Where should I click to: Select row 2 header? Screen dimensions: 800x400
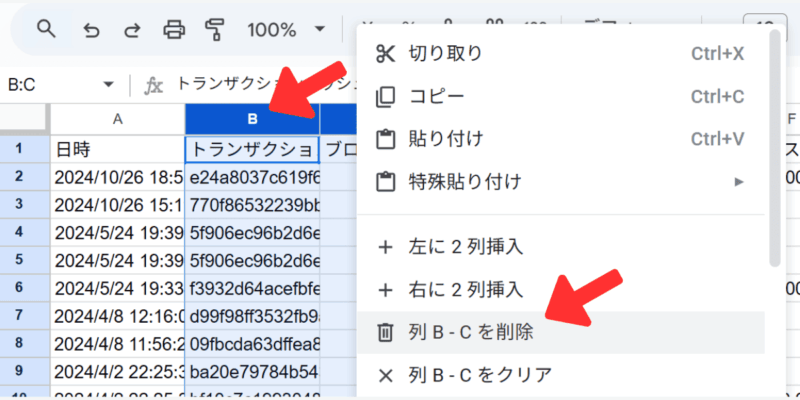coord(25,177)
